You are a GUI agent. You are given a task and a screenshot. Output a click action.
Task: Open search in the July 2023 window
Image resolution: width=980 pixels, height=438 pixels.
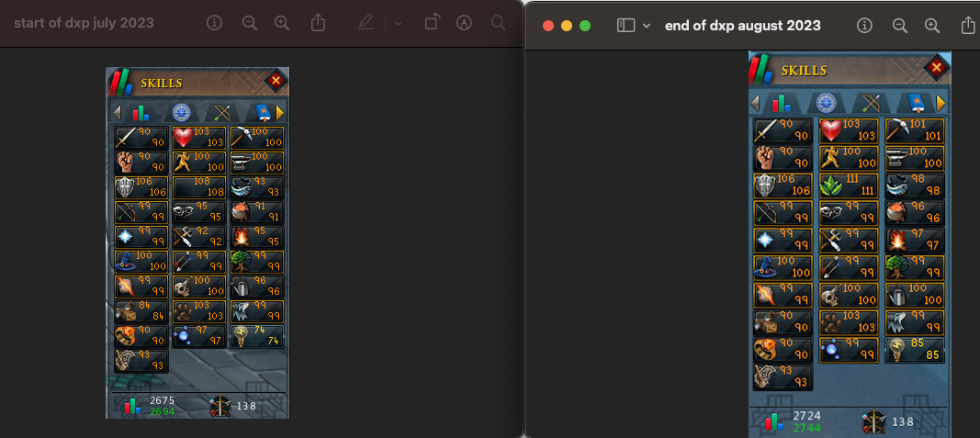click(498, 23)
